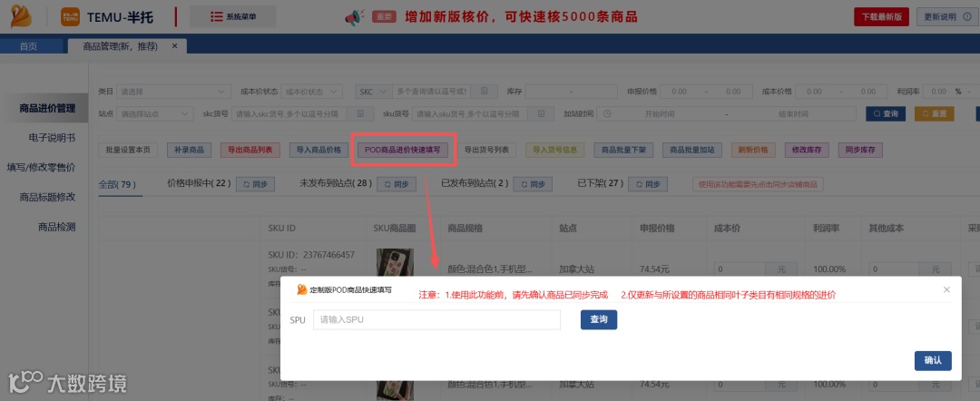Click the 使用该功能需要先点击同步店铺商品 notice
The height and width of the screenshot is (401, 980).
(x=758, y=184)
